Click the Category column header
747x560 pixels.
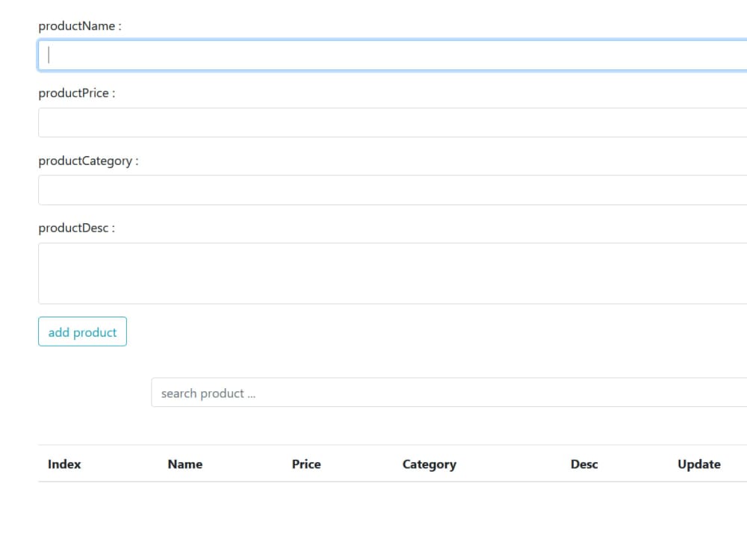(x=429, y=464)
